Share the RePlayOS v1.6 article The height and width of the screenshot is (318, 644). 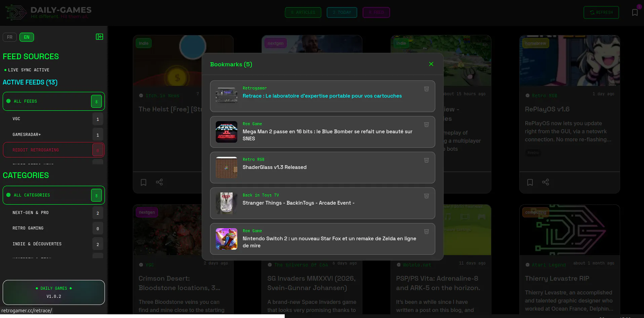click(x=546, y=182)
